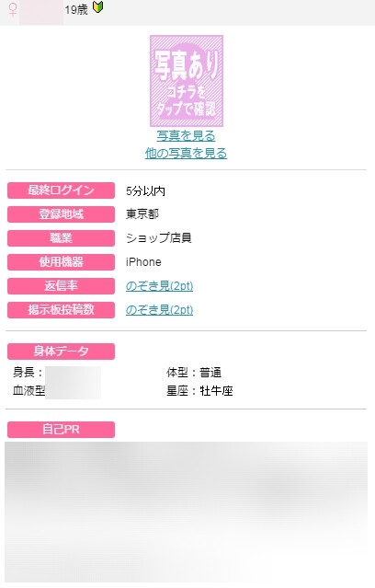This screenshot has width=375, height=588.
Task: Click 掲示板投稿数 のぞき見(2pt) link
Action: [159, 310]
